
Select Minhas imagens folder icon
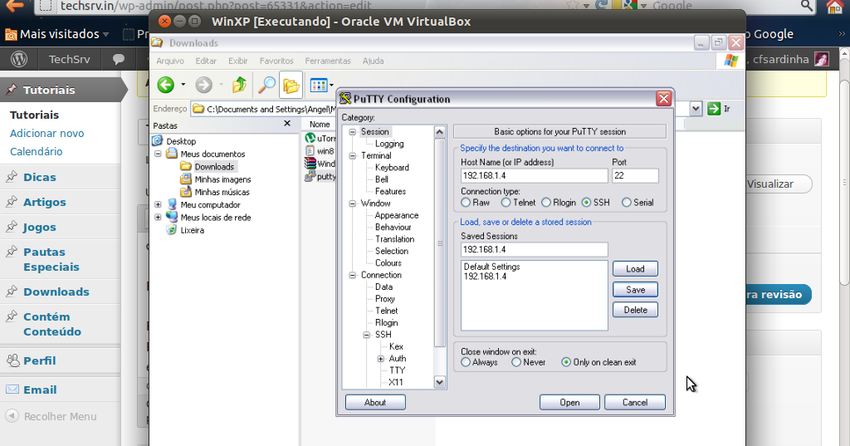186,179
